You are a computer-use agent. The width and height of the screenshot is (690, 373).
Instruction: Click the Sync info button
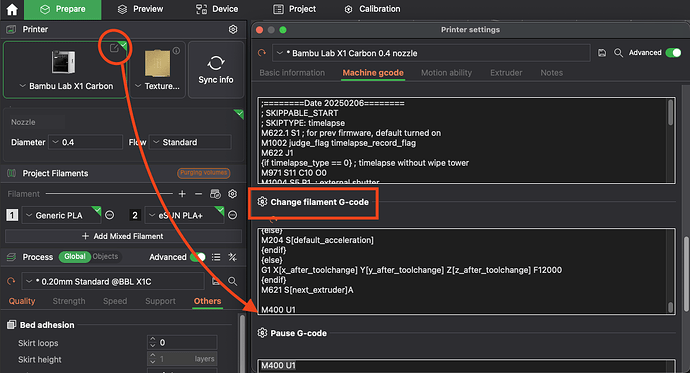tap(216, 70)
